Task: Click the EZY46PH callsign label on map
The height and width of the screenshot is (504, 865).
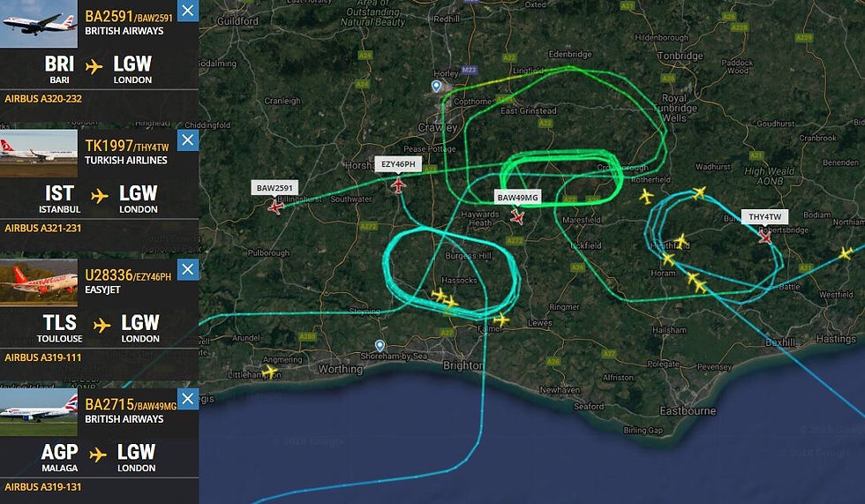Action: click(x=398, y=164)
